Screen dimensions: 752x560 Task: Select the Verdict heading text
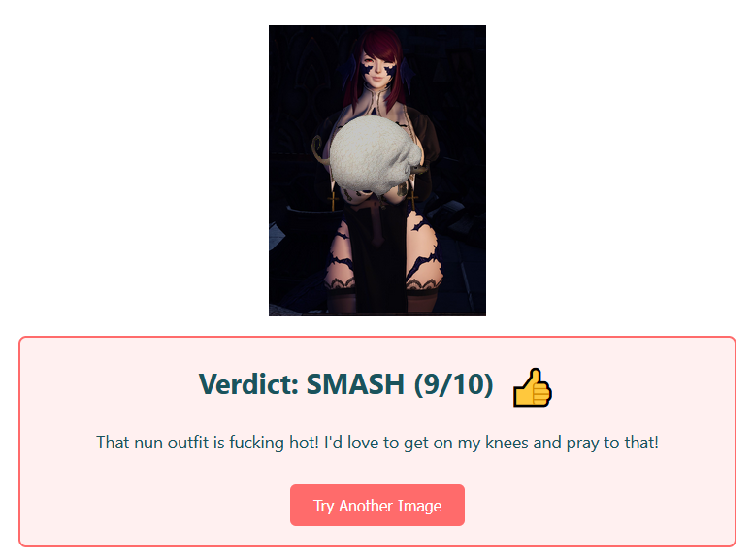(345, 384)
